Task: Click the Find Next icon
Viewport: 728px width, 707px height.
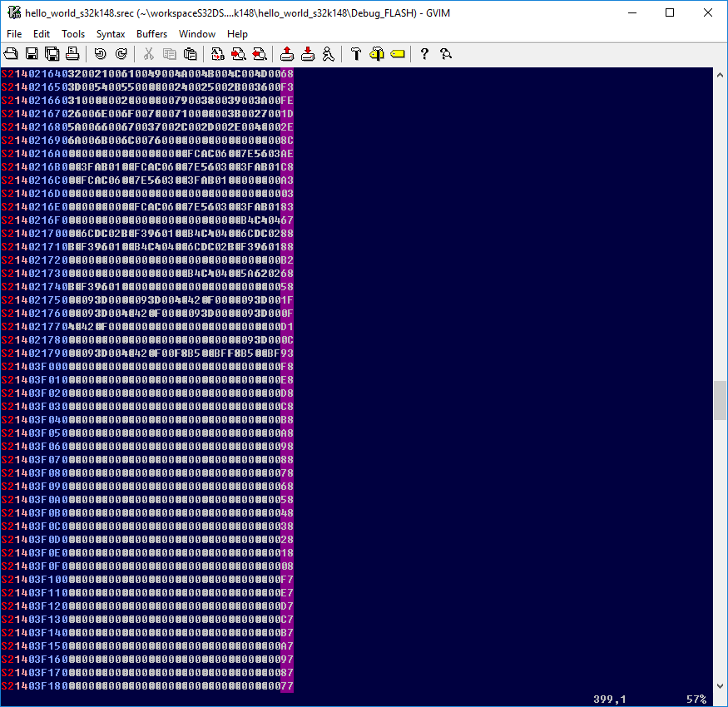Action: 239,54
